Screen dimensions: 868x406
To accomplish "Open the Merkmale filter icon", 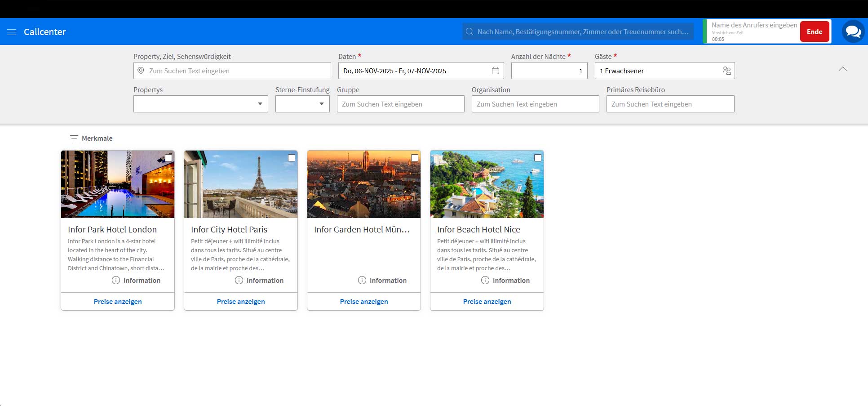I will pyautogui.click(x=74, y=138).
